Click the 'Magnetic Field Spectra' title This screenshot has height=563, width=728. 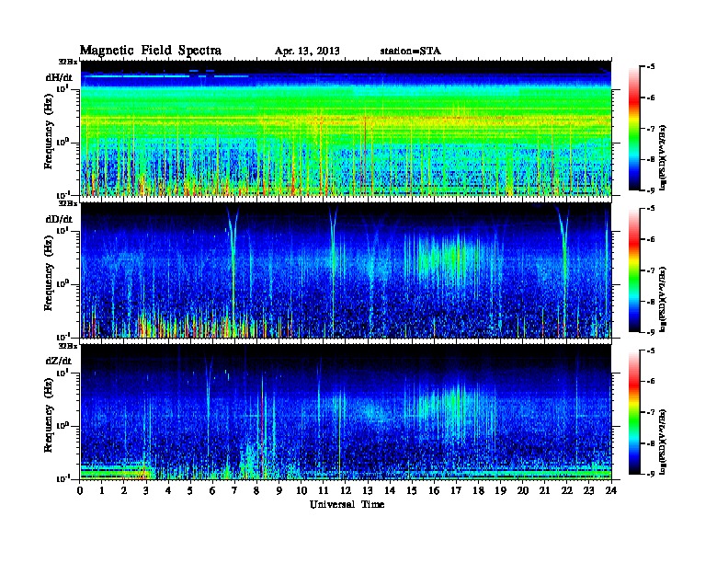click(x=151, y=51)
